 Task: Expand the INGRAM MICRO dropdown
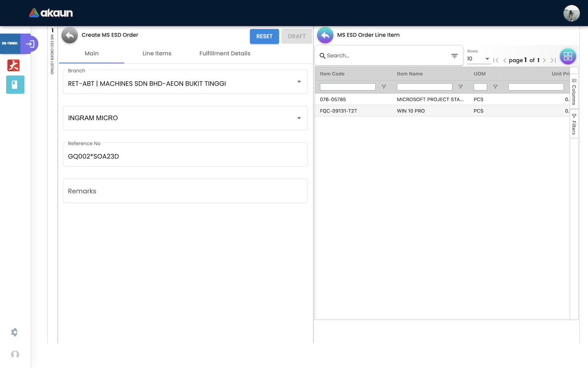[299, 118]
